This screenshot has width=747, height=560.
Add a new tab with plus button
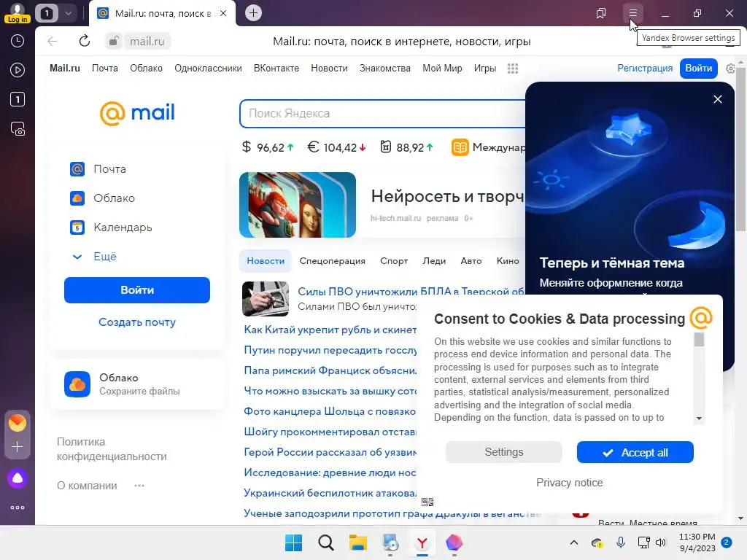coord(253,13)
